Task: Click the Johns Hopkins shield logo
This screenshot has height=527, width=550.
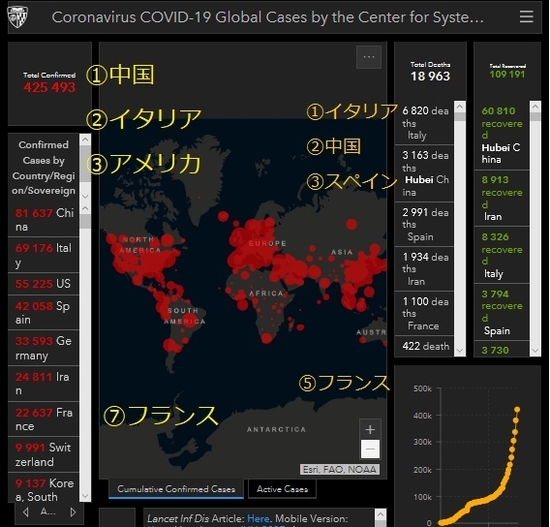Action: pos(18,17)
